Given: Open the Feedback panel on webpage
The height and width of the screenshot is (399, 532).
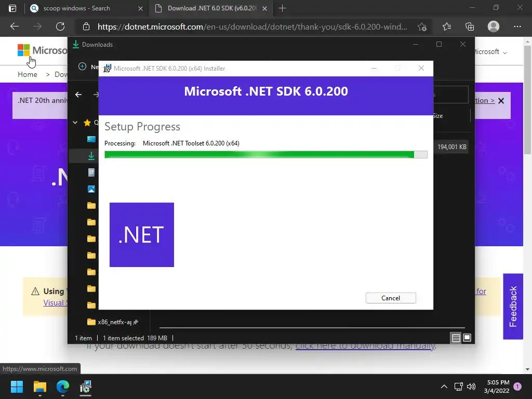Looking at the screenshot, I should pos(513,307).
